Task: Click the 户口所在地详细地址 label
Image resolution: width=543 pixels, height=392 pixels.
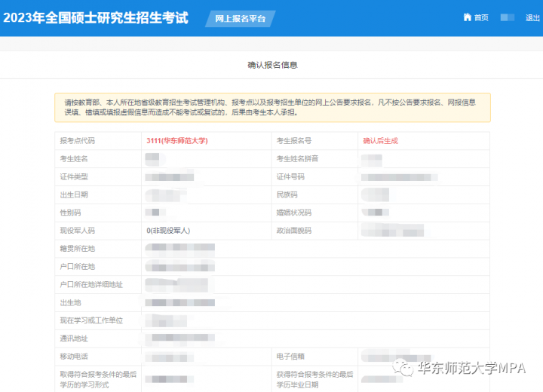Action: click(x=91, y=285)
